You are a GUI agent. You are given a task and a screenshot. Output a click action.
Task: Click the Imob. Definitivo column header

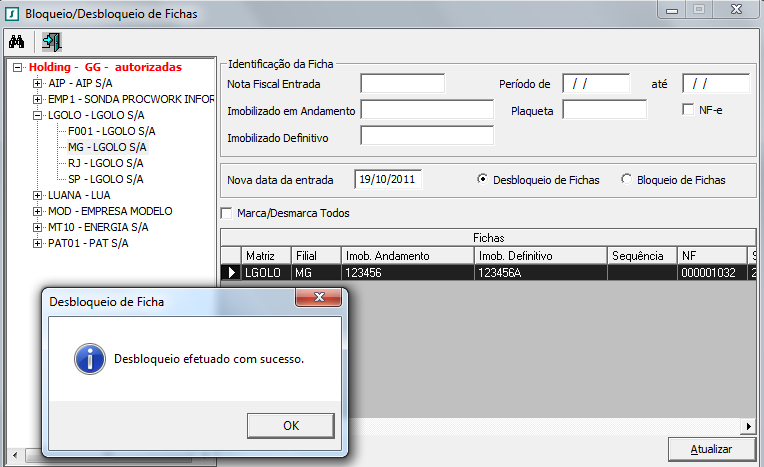[541, 256]
